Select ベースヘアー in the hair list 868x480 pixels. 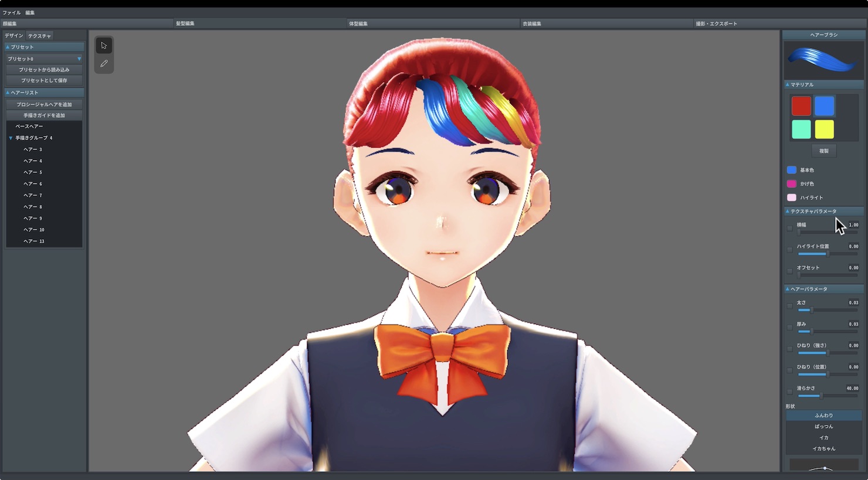[45, 127]
